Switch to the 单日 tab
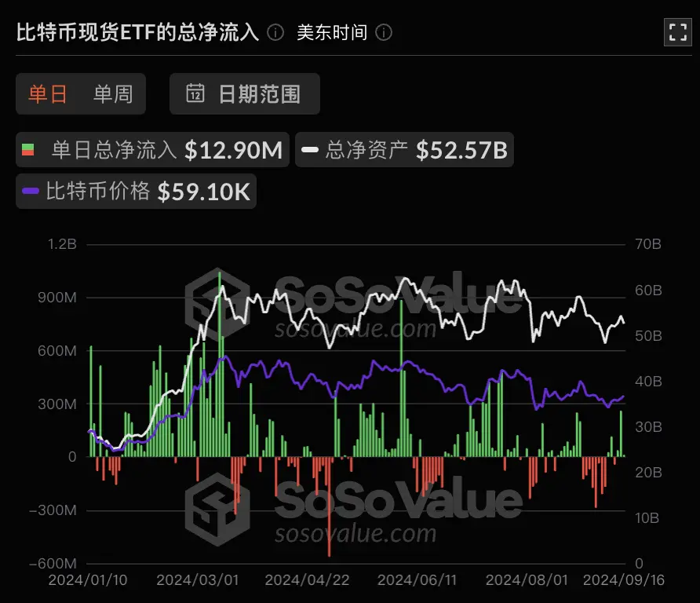700x603 pixels. click(x=48, y=94)
